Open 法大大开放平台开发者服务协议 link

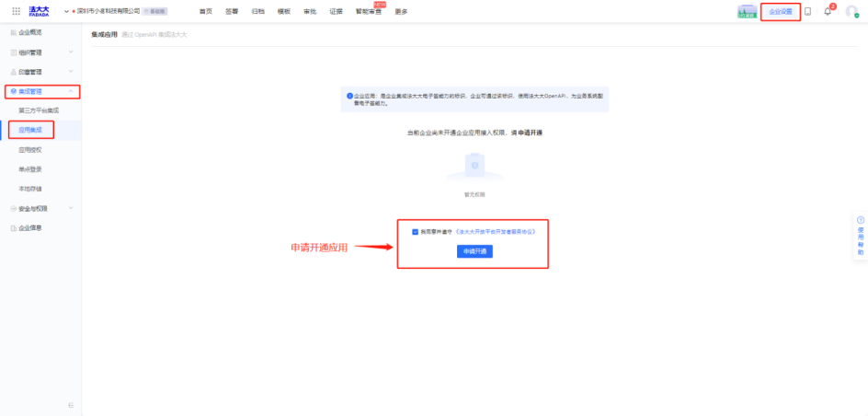point(495,232)
